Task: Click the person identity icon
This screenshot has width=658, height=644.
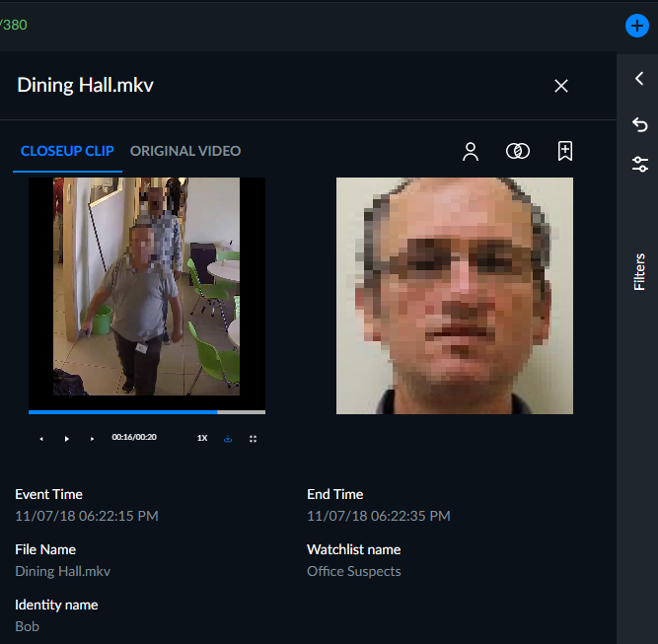Action: pos(471,152)
